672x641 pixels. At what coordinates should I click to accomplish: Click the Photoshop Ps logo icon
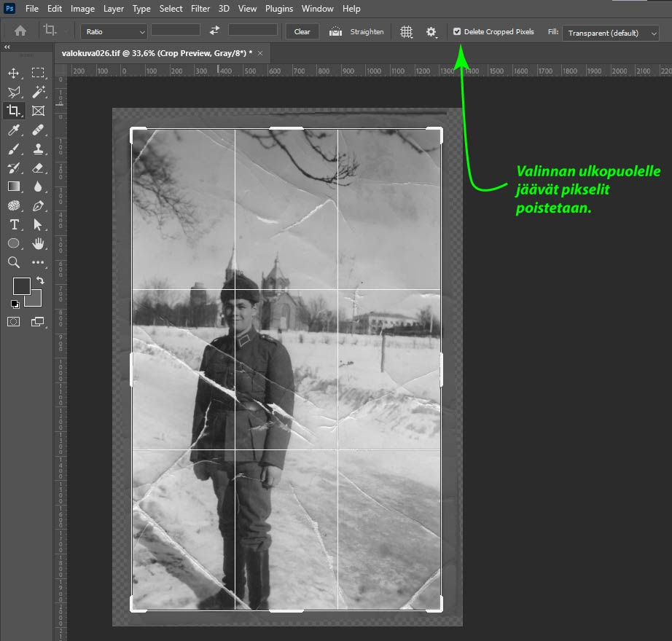[9, 8]
